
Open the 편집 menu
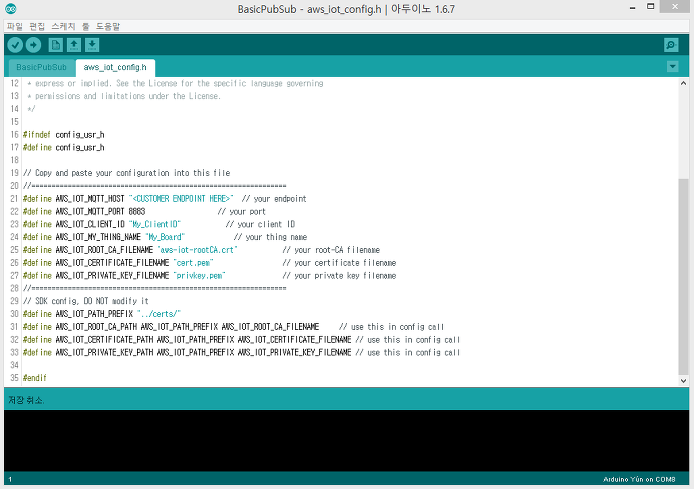click(x=37, y=26)
